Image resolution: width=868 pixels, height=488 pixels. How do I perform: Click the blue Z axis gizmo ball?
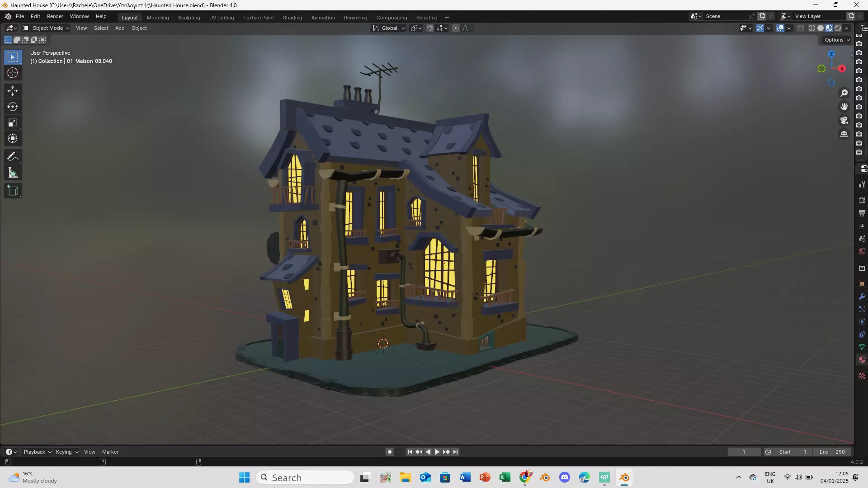831,54
